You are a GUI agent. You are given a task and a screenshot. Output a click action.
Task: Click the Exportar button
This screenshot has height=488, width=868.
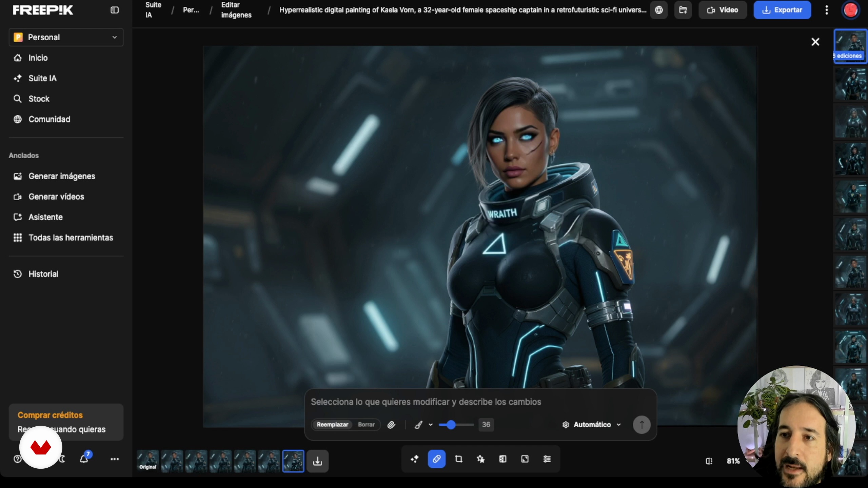click(782, 10)
